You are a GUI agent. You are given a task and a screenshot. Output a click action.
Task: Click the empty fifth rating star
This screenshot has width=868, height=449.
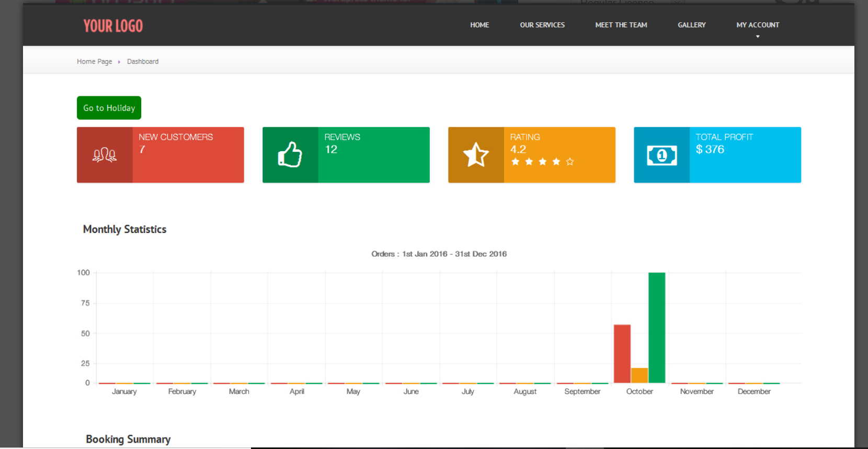[570, 162]
